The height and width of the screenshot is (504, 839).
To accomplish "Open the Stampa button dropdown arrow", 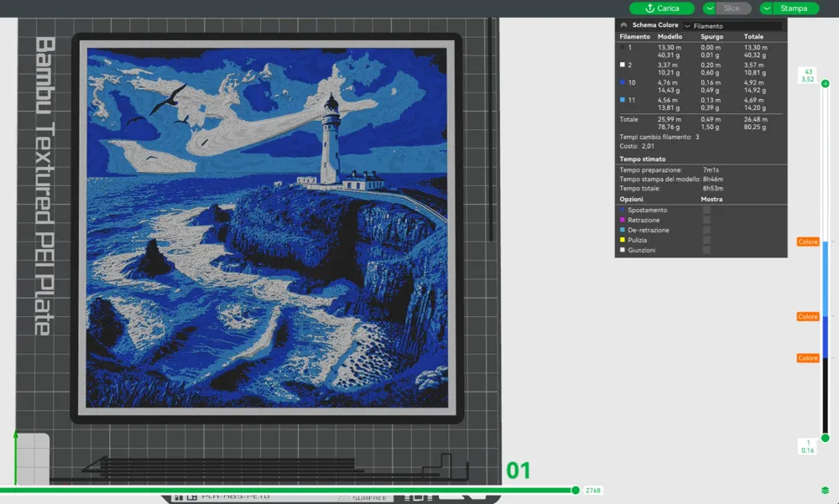I will pos(767,8).
